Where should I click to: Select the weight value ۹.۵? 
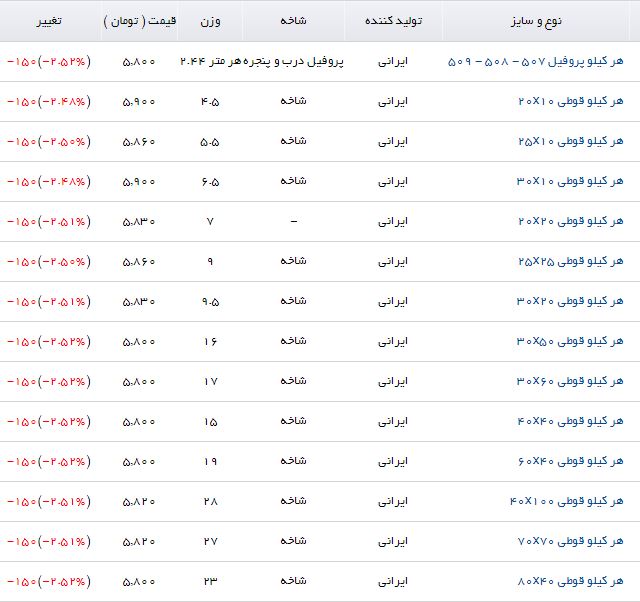(210, 302)
